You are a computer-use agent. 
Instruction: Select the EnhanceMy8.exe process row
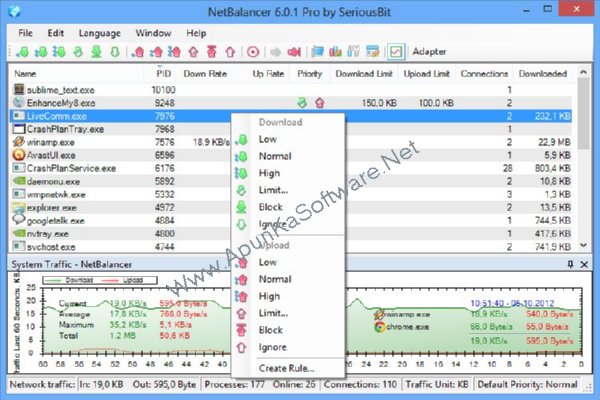291,103
